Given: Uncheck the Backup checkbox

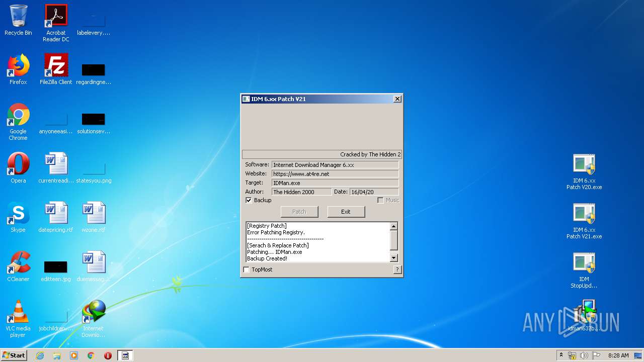Looking at the screenshot, I should click(x=249, y=200).
